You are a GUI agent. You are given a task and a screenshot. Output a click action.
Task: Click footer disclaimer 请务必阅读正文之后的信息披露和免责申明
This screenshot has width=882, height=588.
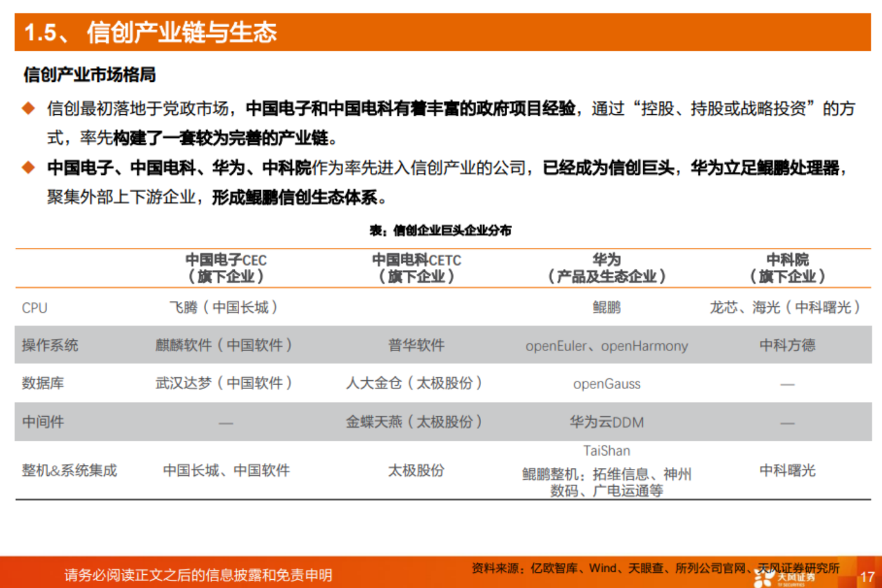pyautogui.click(x=198, y=575)
